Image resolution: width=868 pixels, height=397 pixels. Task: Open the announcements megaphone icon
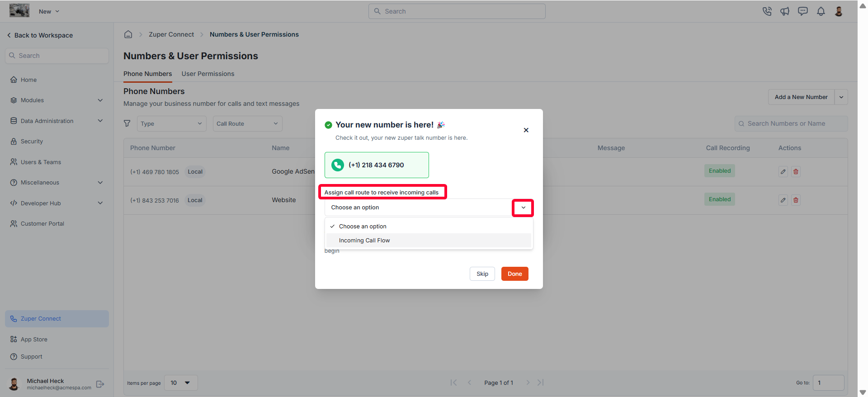(x=785, y=11)
